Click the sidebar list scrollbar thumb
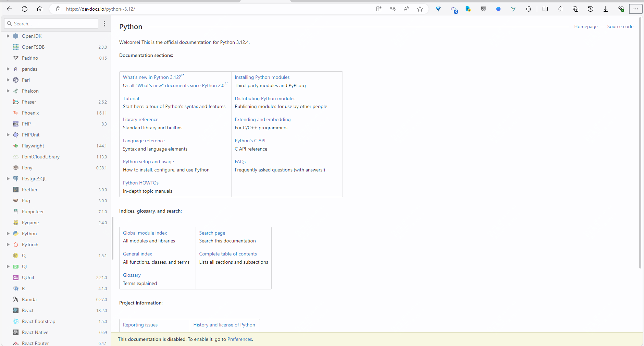 (112, 238)
